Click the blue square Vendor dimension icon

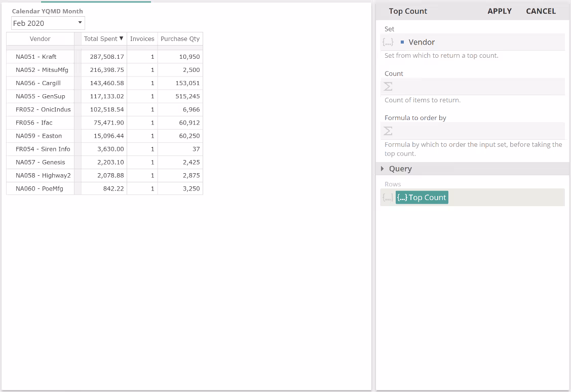(402, 42)
